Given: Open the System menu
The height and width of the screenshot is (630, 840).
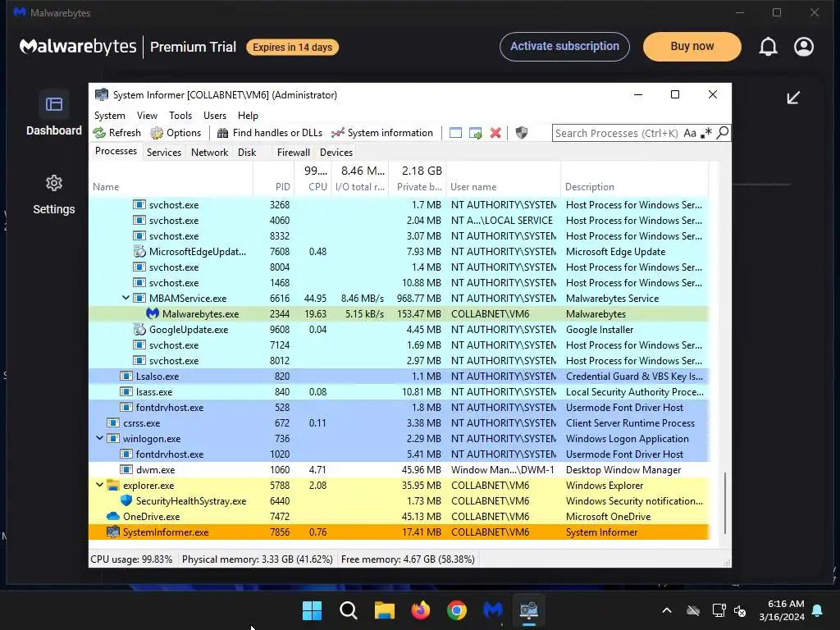Looking at the screenshot, I should click(x=110, y=115).
